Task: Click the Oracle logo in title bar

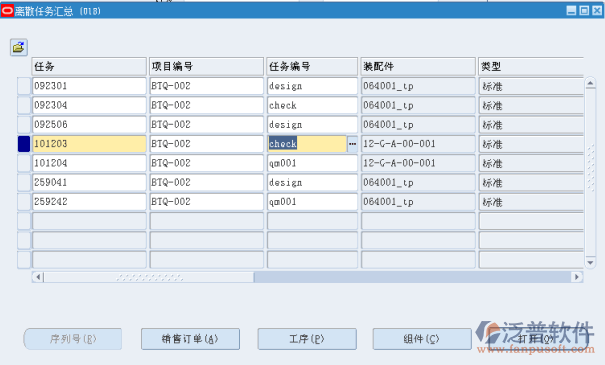Action: click(7, 11)
